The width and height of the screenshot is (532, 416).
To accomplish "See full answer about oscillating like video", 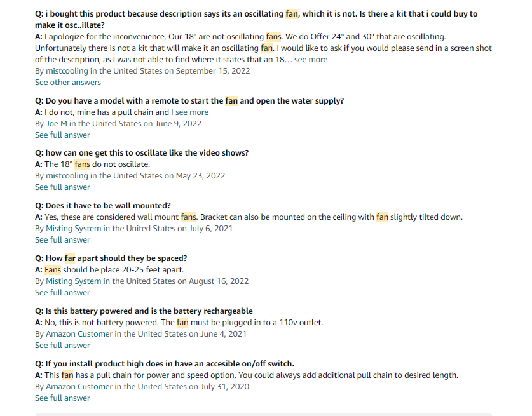I will click(x=62, y=187).
